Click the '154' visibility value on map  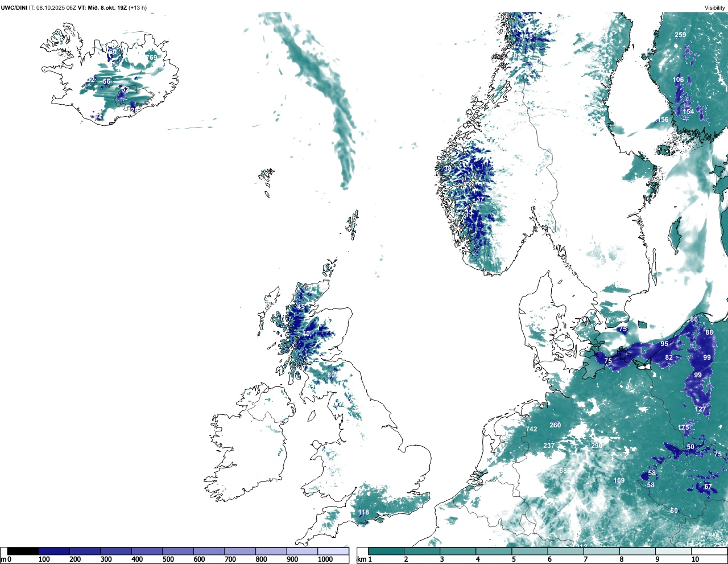click(688, 112)
